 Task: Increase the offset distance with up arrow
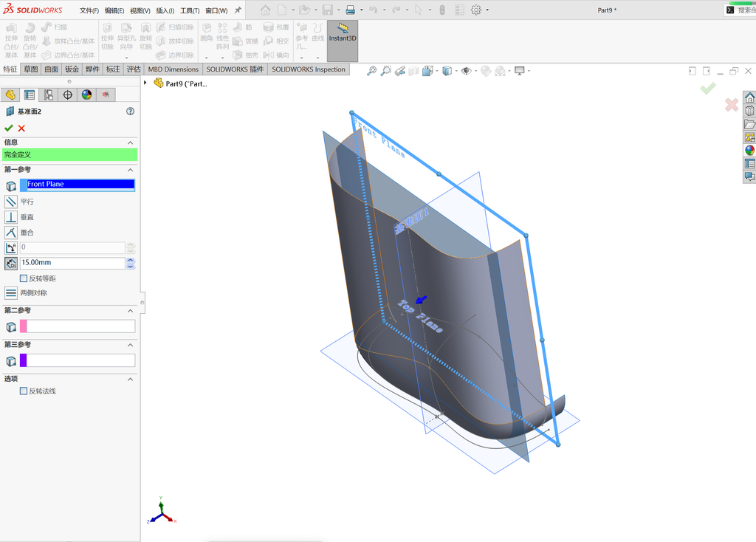pyautogui.click(x=131, y=260)
